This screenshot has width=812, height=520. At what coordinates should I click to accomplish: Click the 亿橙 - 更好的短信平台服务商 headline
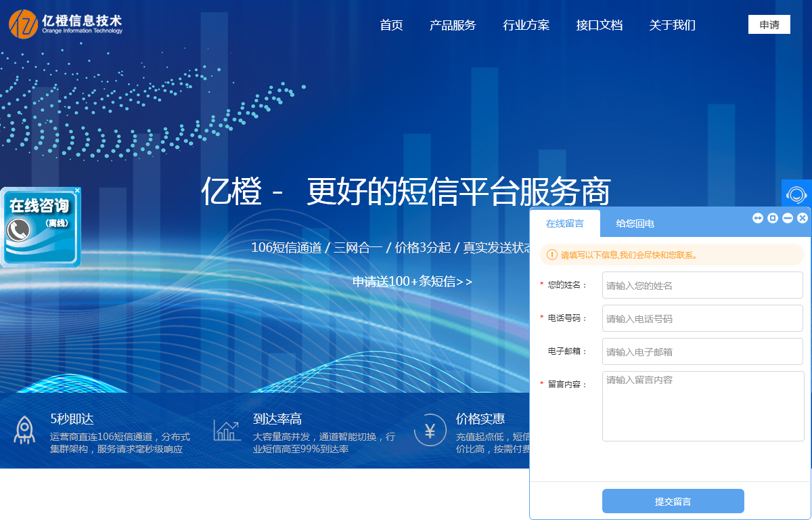point(406,192)
